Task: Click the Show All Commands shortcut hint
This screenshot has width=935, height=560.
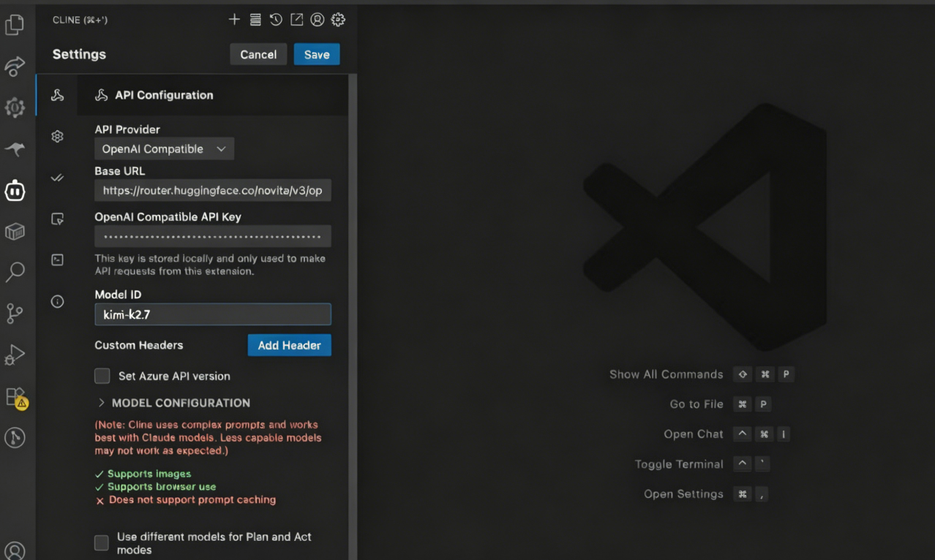Action: (702, 374)
